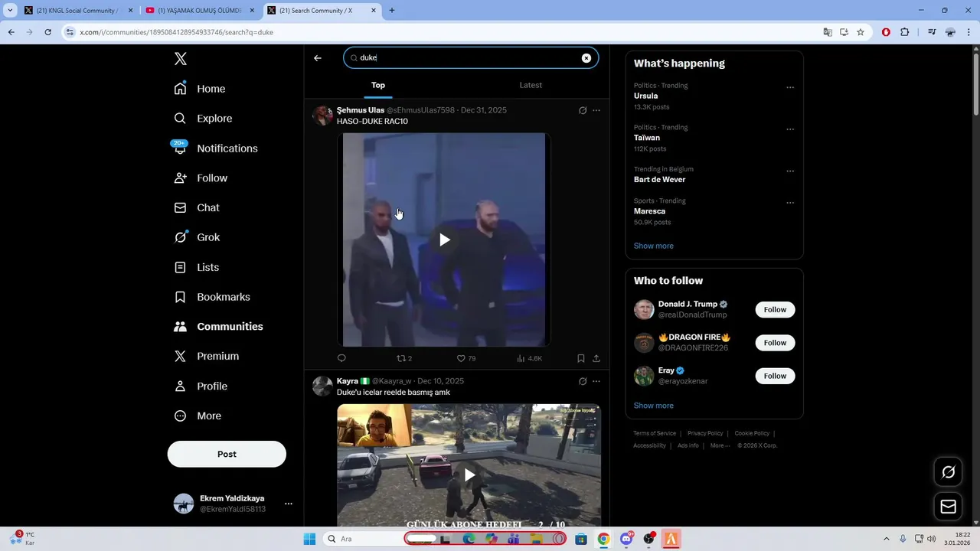The height and width of the screenshot is (551, 980).
Task: Open Chat in sidebar
Action: tap(197, 208)
